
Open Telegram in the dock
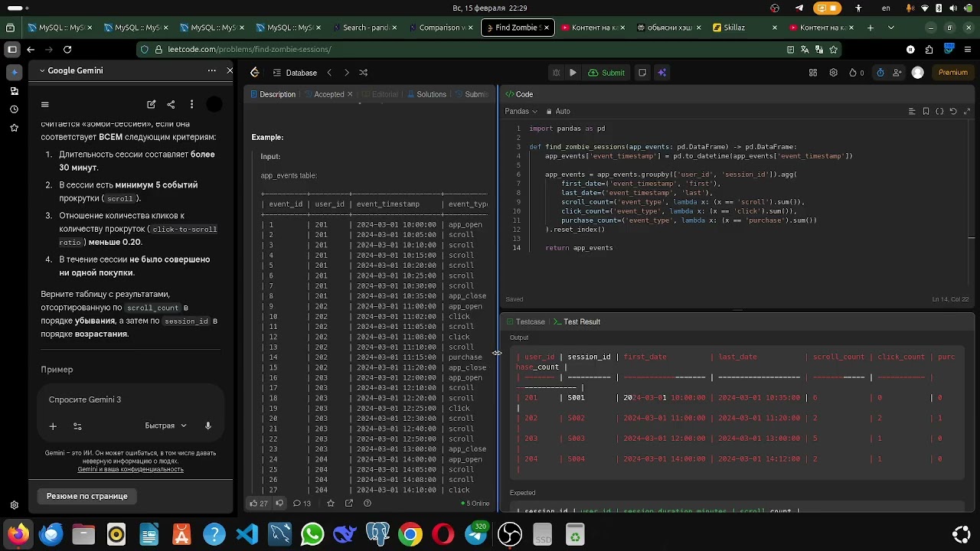click(x=477, y=534)
